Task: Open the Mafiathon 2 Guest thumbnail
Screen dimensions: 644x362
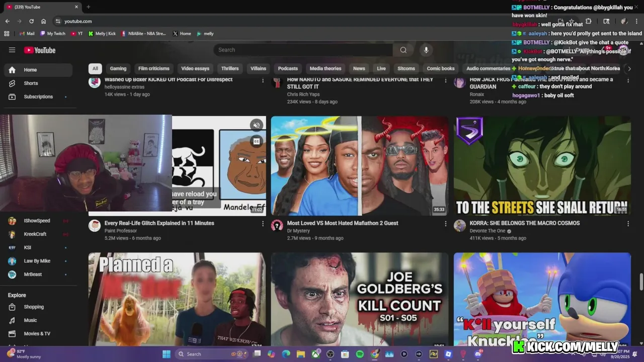Action: click(360, 166)
